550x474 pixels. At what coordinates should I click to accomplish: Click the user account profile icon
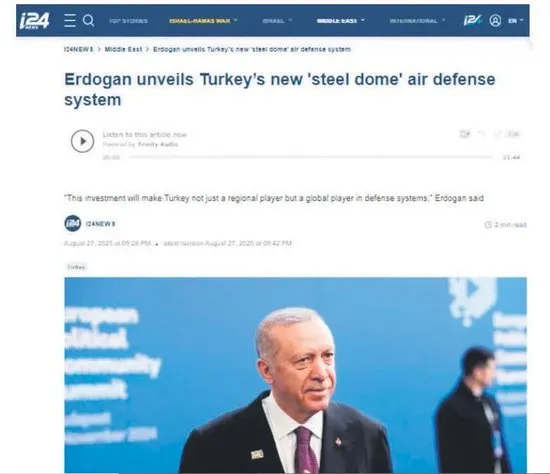tap(495, 20)
